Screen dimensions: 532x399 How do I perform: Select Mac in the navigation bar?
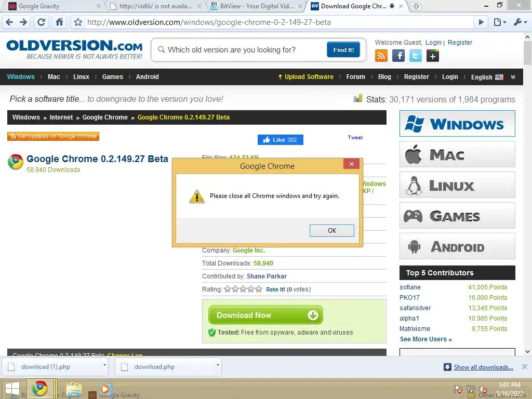tap(54, 77)
